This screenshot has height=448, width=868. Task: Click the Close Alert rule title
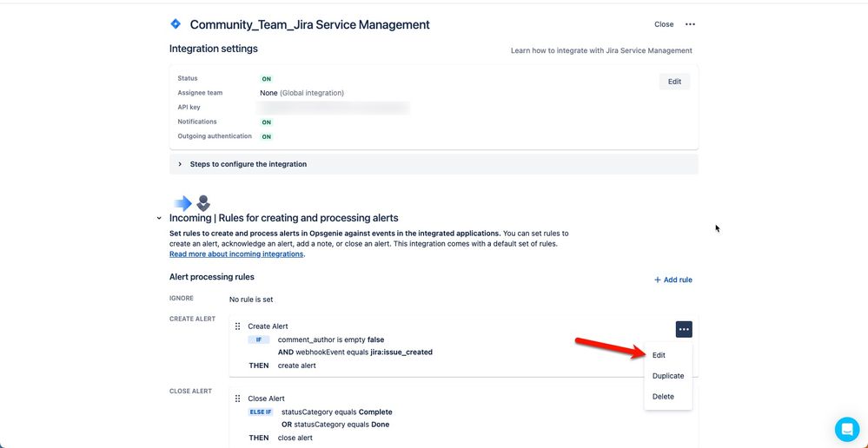pyautogui.click(x=266, y=399)
